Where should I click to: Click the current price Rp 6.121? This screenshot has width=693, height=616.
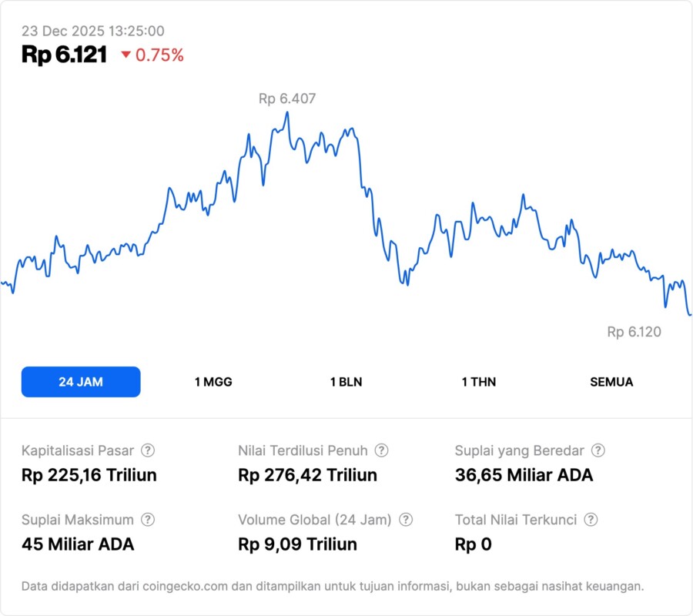[x=64, y=55]
